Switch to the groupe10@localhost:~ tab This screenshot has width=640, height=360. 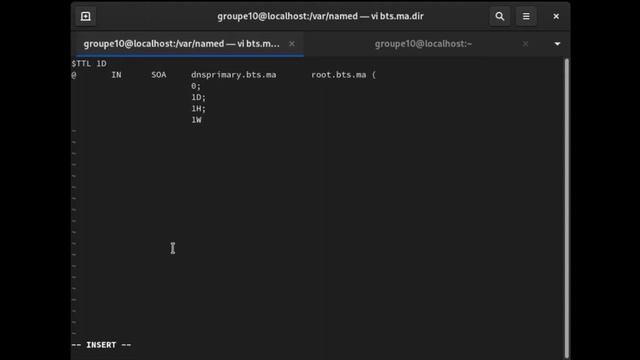pyautogui.click(x=423, y=44)
